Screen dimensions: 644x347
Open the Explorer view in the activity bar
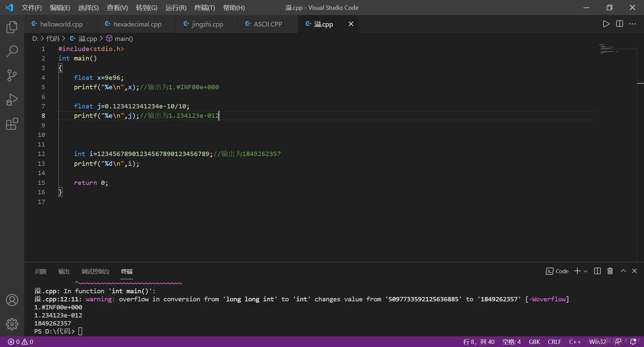[12, 27]
